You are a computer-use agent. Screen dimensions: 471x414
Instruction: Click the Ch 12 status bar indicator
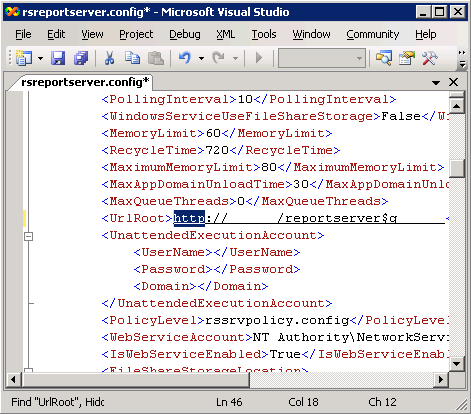point(382,402)
